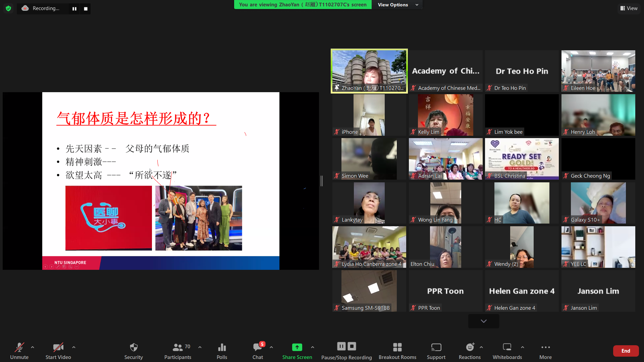
Task: Expand audio options arrow beside Unmute
Action: click(x=33, y=347)
